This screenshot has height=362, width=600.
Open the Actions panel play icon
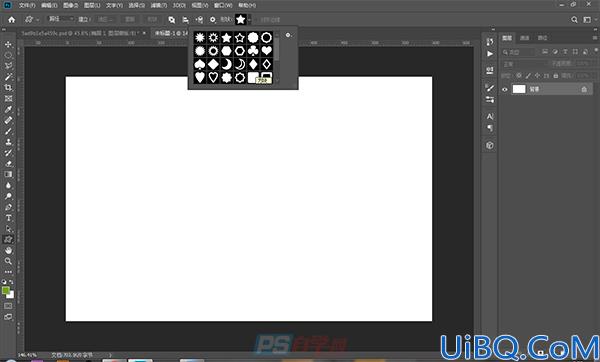click(490, 54)
